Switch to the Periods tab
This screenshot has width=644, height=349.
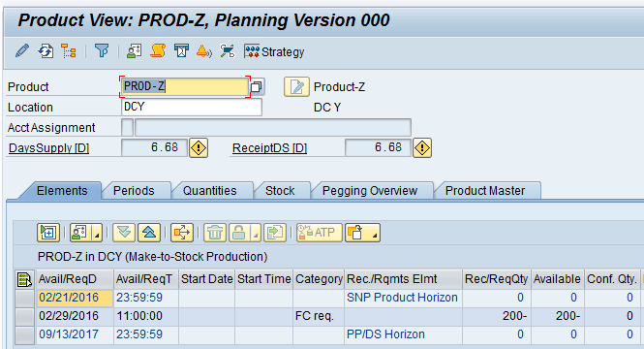click(x=134, y=191)
